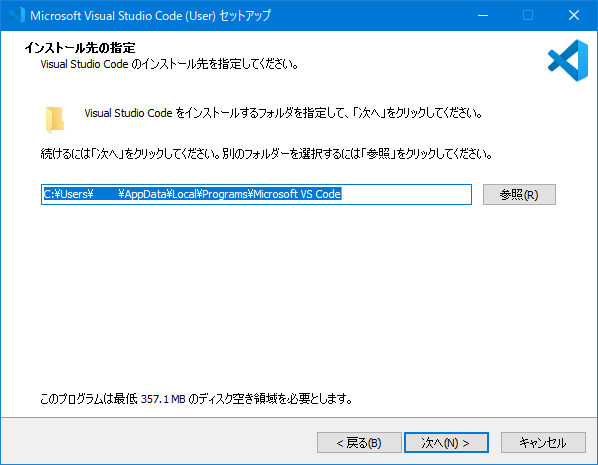
Task: Click the 357.1 MB disk space requirement text
Action: (196, 399)
